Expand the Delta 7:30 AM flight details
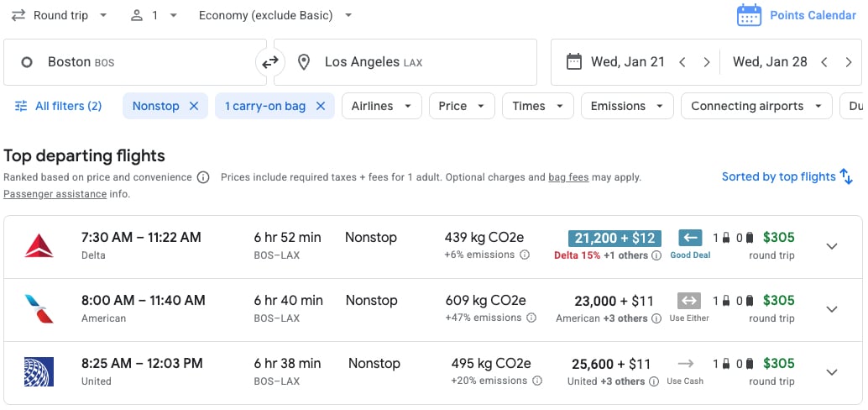The height and width of the screenshot is (410, 868). [832, 246]
